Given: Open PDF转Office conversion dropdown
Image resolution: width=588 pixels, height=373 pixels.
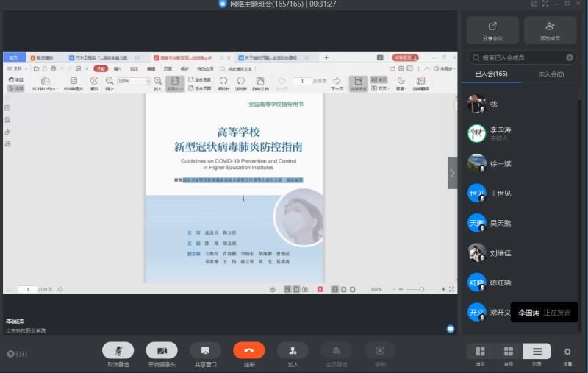Looking at the screenshot, I should (45, 84).
